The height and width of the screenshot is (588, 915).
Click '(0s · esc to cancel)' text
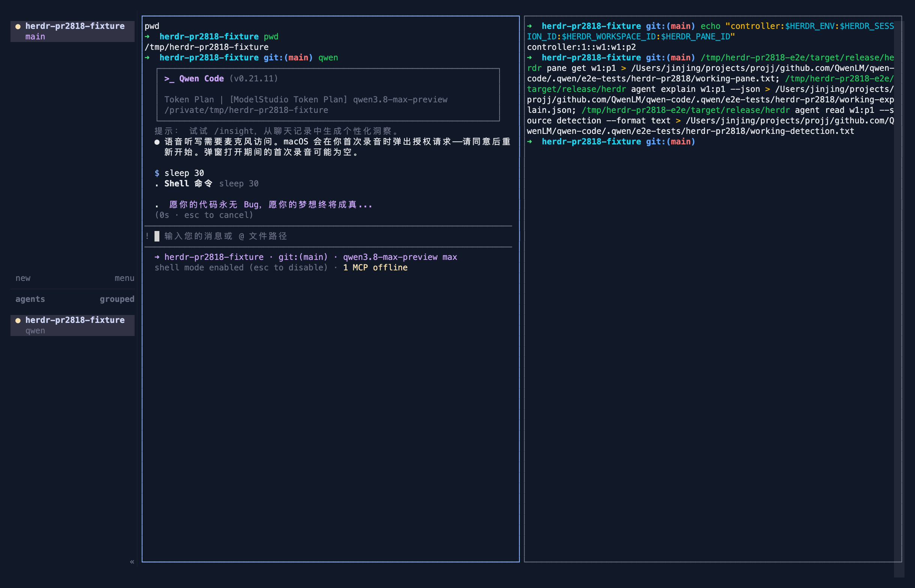[204, 215]
